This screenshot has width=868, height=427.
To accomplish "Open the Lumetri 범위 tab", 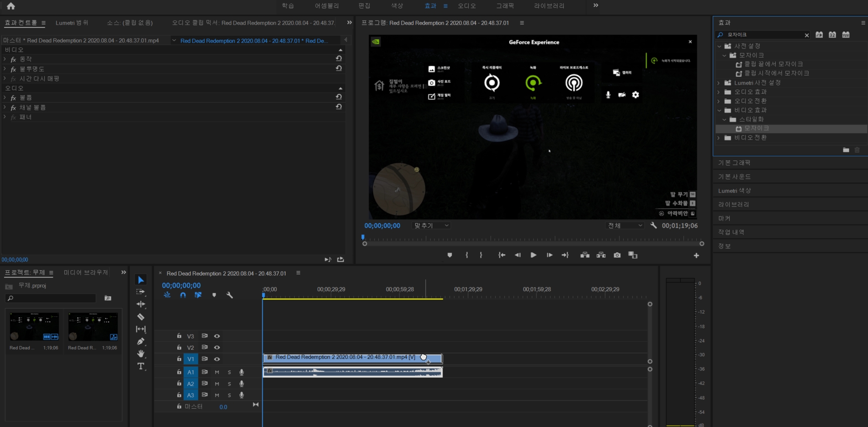I will [x=72, y=23].
